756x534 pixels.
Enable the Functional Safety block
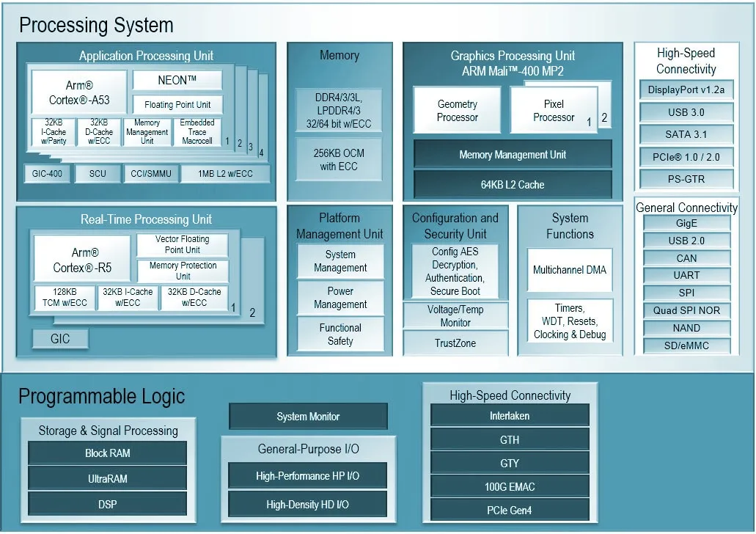pyautogui.click(x=340, y=334)
